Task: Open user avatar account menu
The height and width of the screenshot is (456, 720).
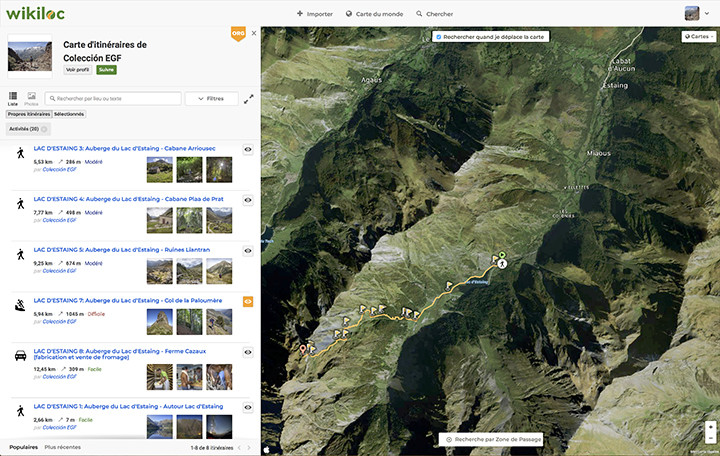Action: [x=694, y=13]
